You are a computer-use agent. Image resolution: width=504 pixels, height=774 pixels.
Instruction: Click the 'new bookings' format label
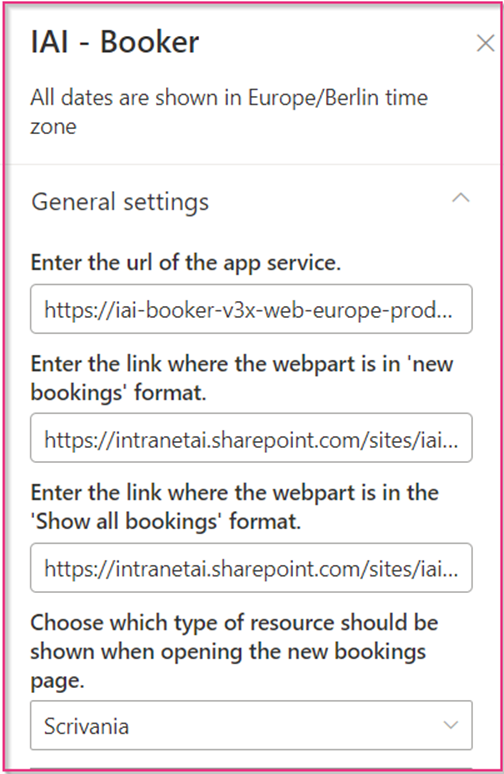[242, 379]
